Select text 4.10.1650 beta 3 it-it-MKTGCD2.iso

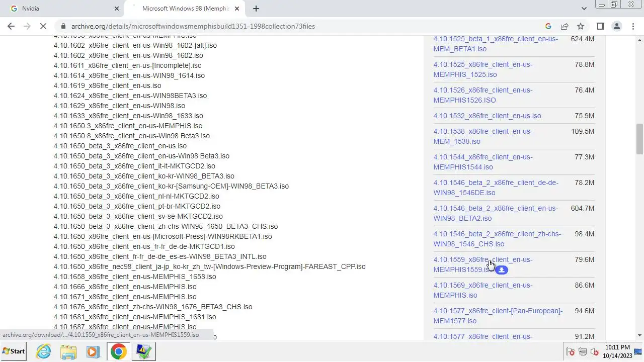(x=134, y=166)
